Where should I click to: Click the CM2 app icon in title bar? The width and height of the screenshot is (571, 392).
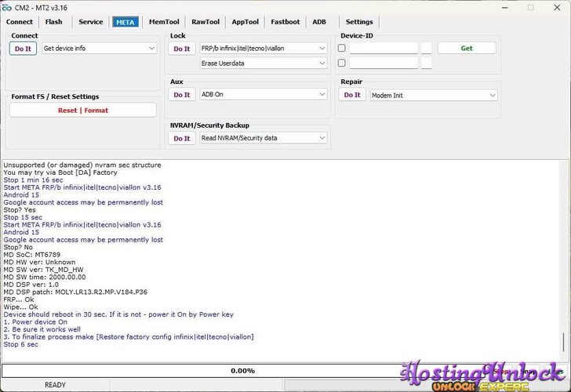6,8
